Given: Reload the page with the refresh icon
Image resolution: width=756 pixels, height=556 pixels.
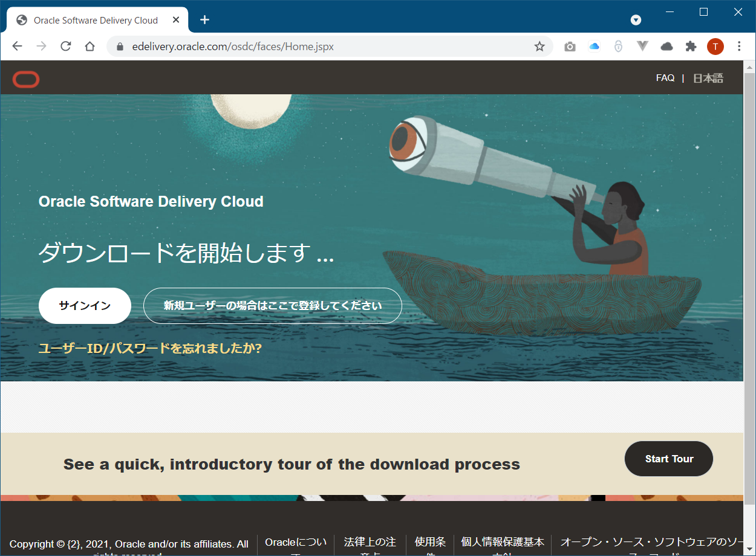Looking at the screenshot, I should pyautogui.click(x=66, y=47).
